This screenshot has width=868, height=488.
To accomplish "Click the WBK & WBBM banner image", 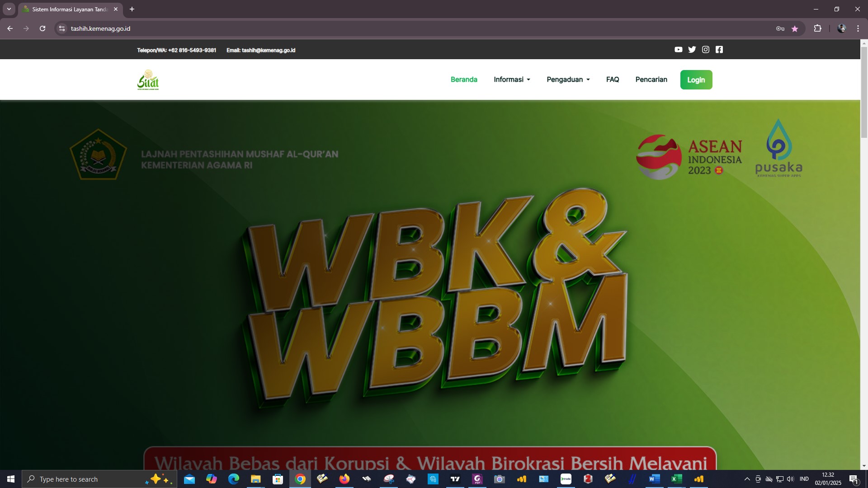I will 430,285.
